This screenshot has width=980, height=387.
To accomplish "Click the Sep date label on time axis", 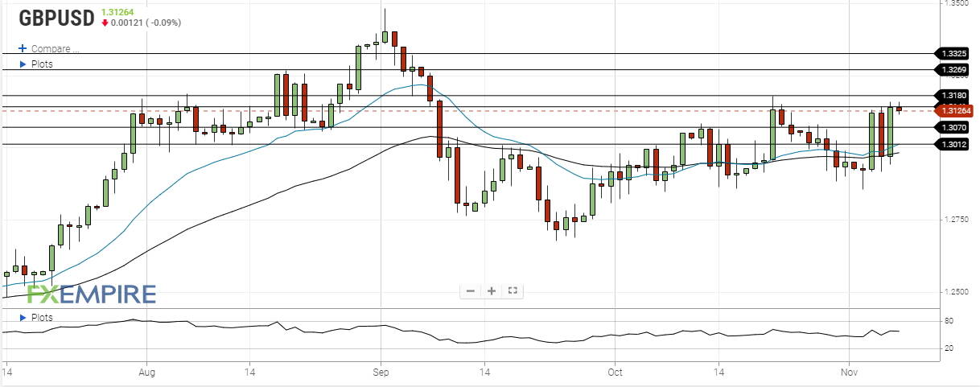I will point(381,373).
